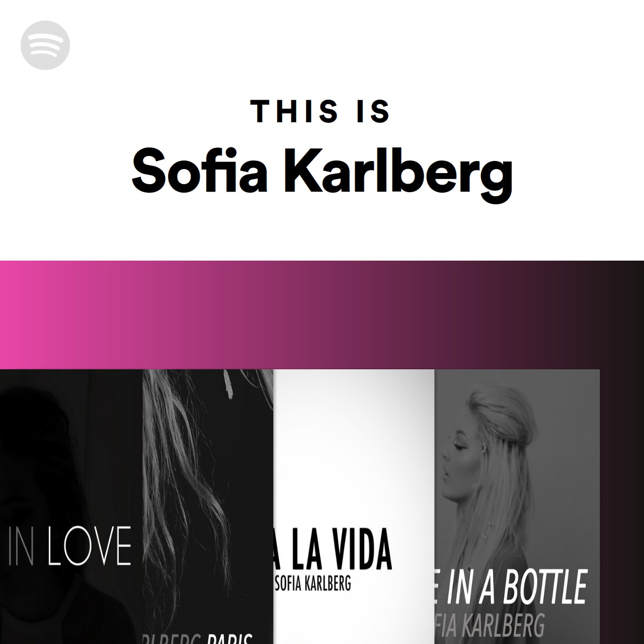
Task: Click the dark strip beside the bottle cover
Action: pos(622,507)
